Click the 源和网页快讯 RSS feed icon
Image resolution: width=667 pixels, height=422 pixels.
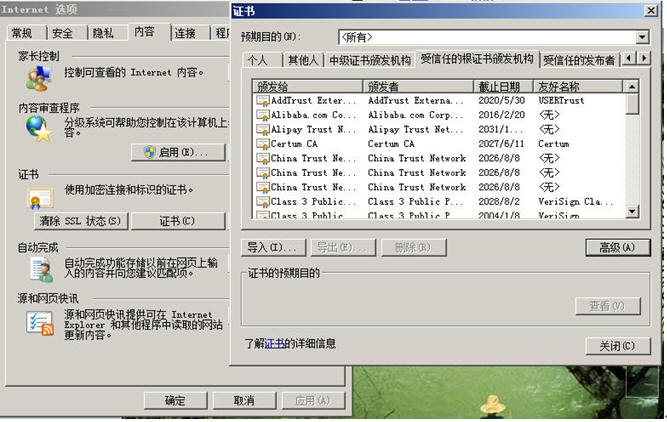click(40, 323)
